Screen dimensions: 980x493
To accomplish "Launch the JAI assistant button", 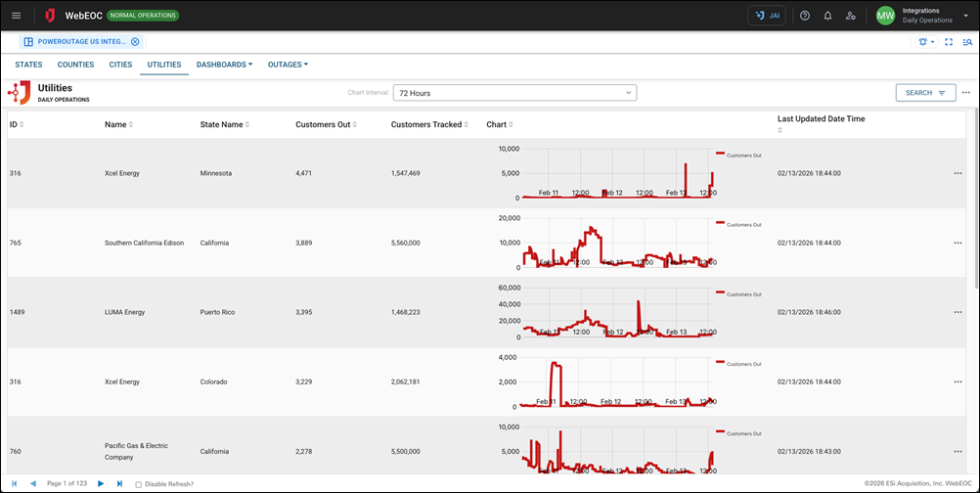I will pyautogui.click(x=766, y=16).
